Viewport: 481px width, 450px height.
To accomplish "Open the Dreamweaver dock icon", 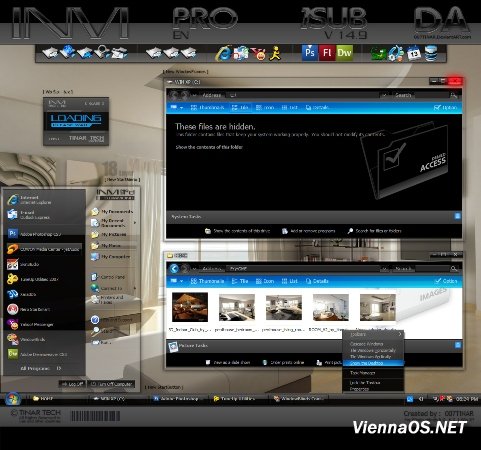I will (x=344, y=53).
